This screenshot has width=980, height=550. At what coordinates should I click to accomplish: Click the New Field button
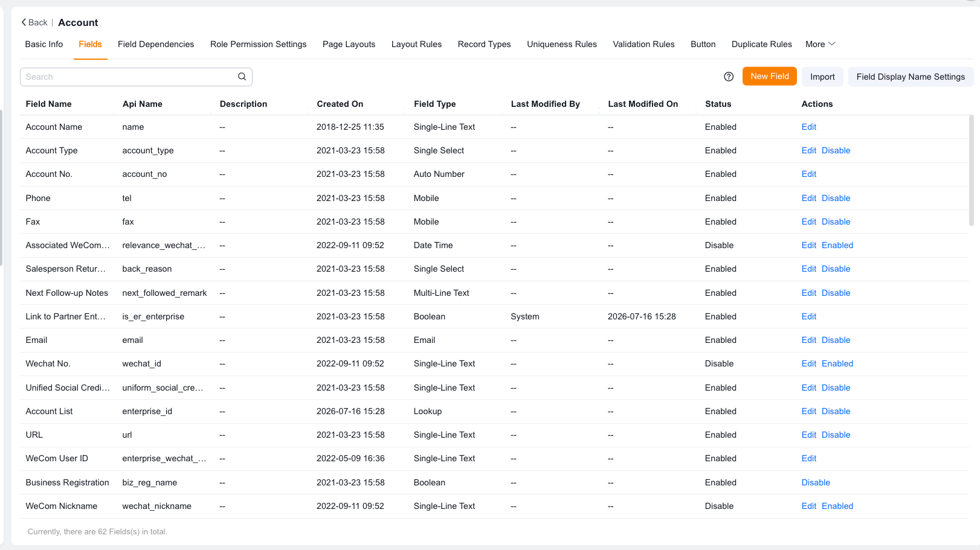tap(770, 76)
